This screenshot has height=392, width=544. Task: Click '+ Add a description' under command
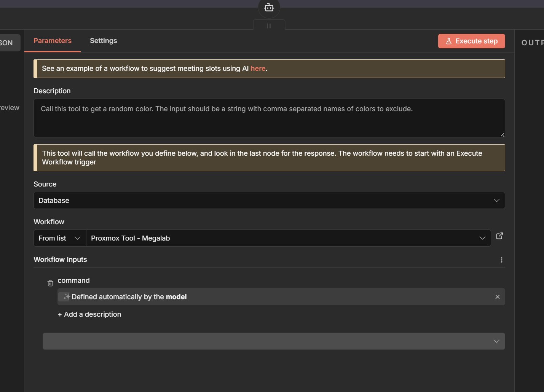89,314
